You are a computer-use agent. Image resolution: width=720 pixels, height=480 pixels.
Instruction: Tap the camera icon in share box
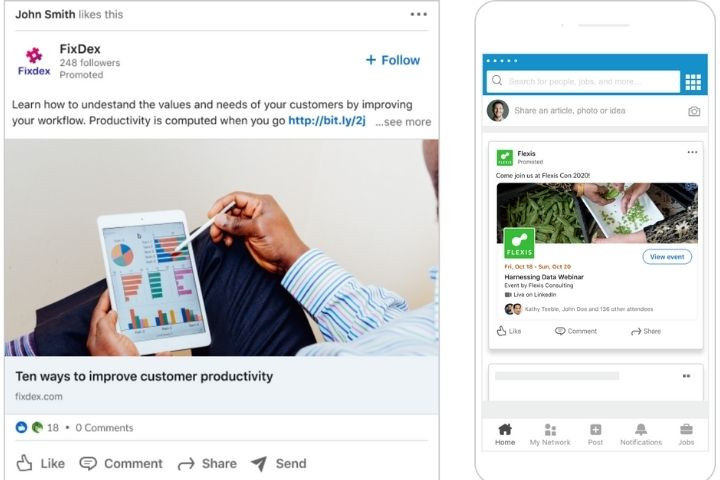click(x=694, y=111)
